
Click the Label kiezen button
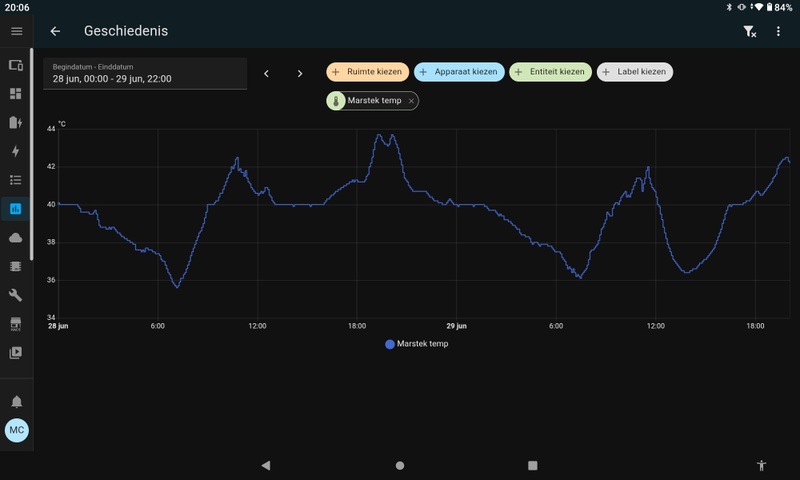pos(635,72)
